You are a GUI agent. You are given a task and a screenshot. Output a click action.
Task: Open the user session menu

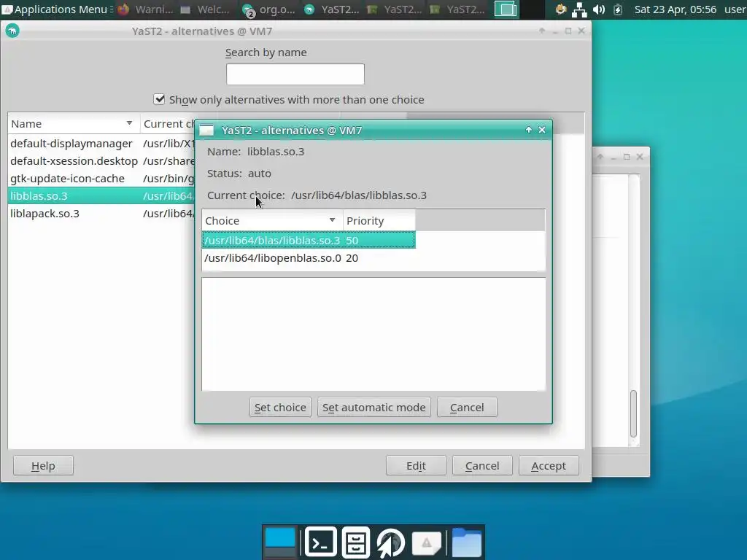click(x=735, y=9)
